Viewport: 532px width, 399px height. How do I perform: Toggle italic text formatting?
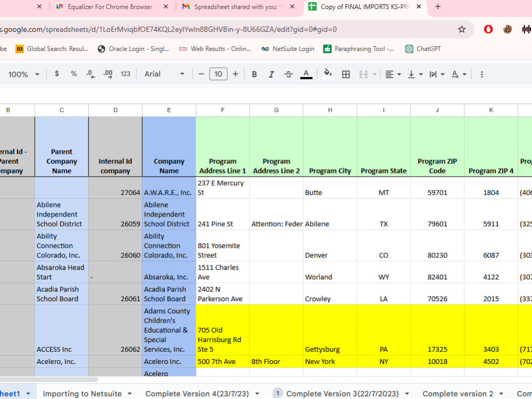[x=271, y=74]
